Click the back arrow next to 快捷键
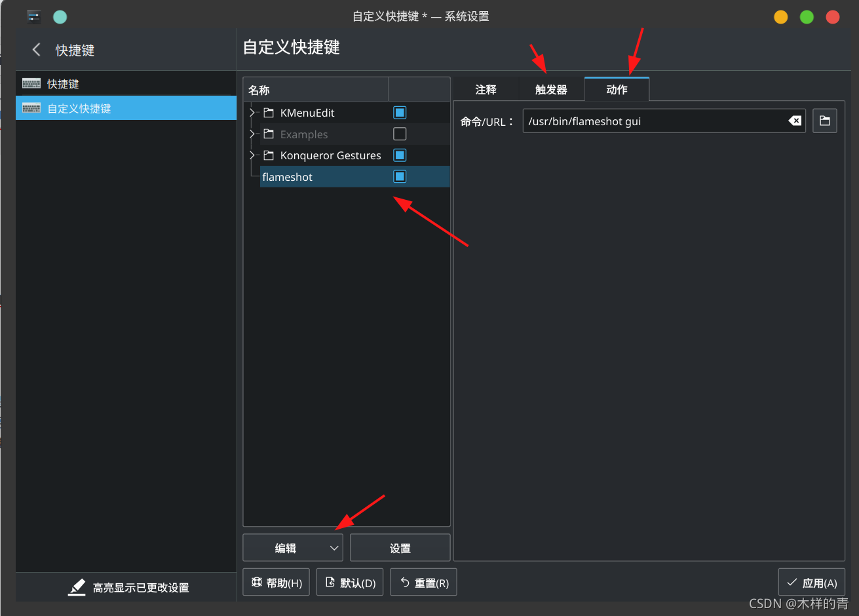Viewport: 859px width, 616px height. pos(37,50)
